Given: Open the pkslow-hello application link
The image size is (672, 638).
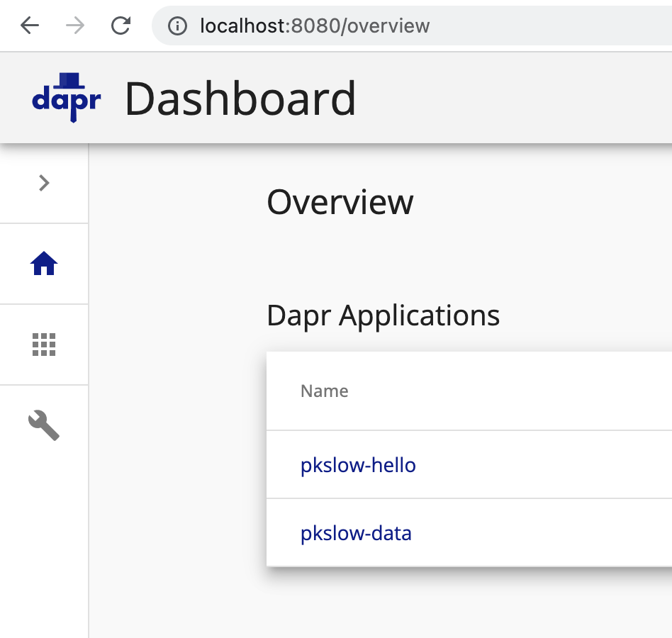Looking at the screenshot, I should 358,465.
